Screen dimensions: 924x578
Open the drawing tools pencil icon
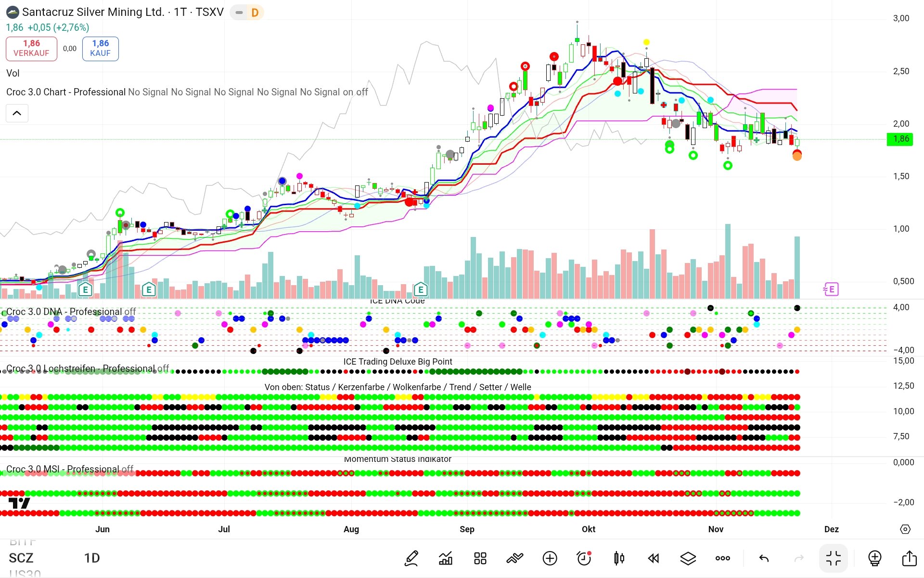tap(411, 558)
